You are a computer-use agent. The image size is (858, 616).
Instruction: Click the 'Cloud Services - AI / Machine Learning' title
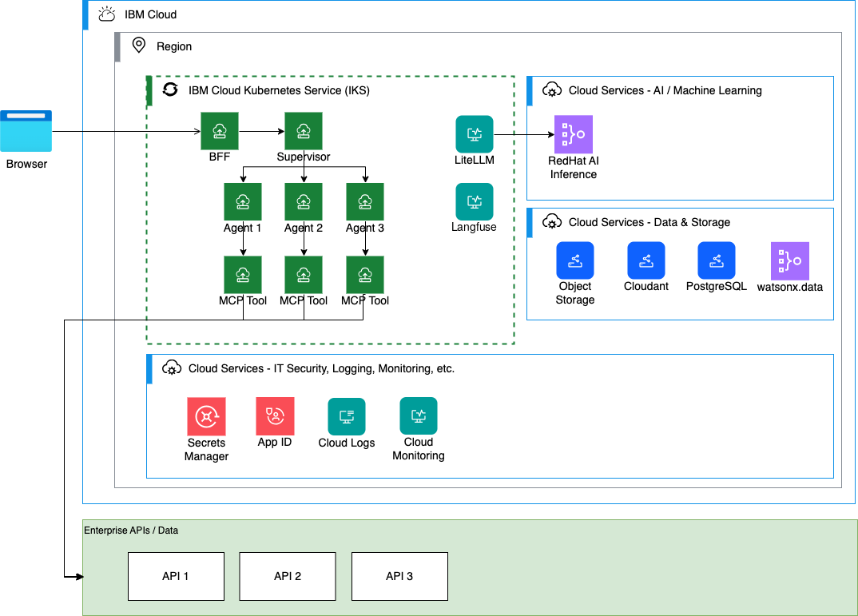(665, 90)
